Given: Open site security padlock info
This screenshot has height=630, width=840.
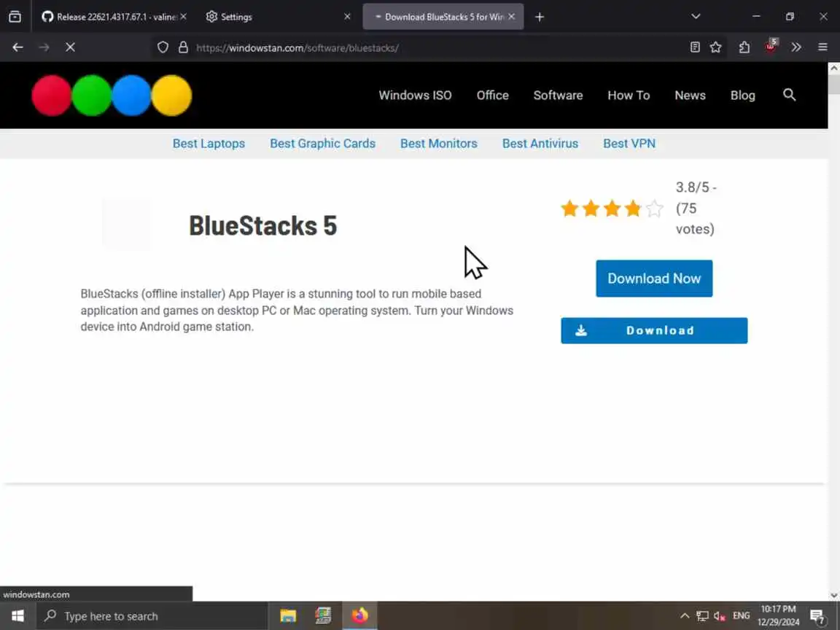Looking at the screenshot, I should pos(183,47).
